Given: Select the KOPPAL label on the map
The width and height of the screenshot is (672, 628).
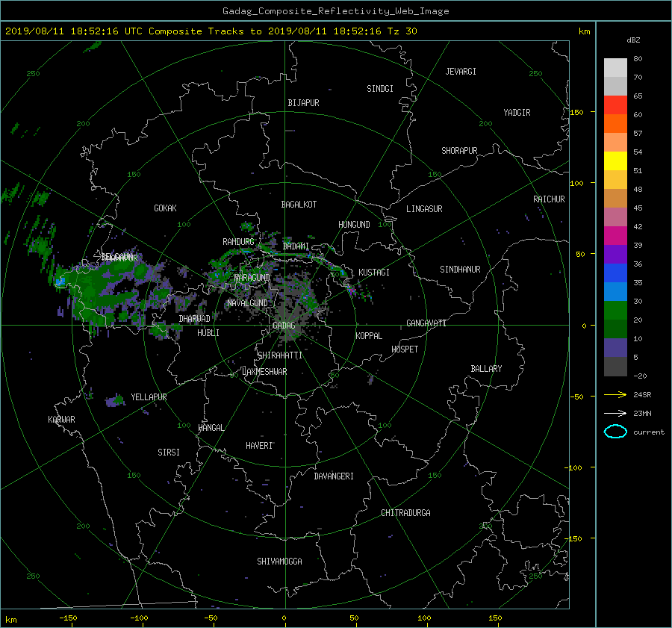Looking at the screenshot, I should tap(369, 336).
